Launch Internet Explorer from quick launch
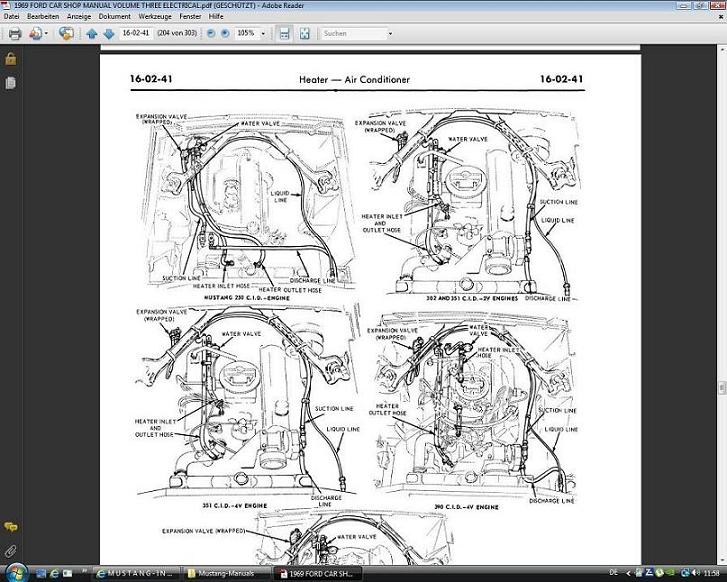Viewport: 727px width, 582px height. (54, 574)
